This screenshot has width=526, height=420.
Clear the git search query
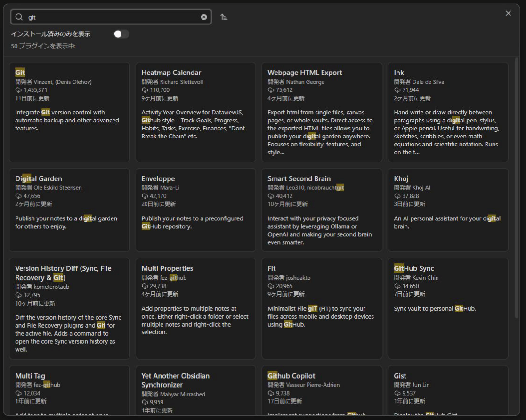pos(204,17)
